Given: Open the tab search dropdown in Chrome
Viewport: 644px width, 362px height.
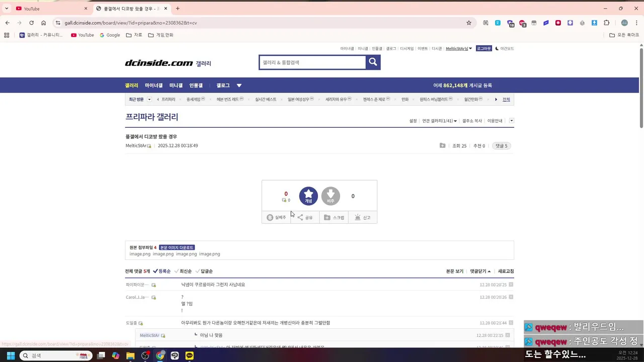Looking at the screenshot, I should 7,9.
